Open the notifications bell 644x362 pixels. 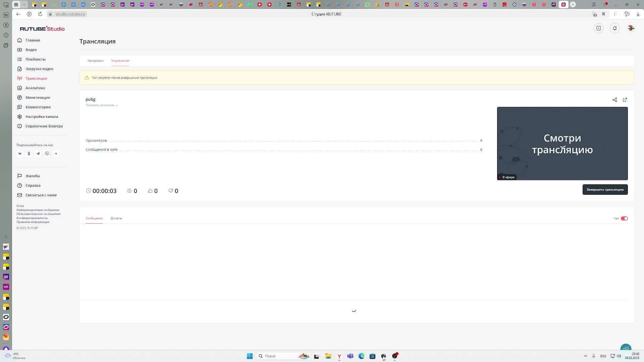coord(614,28)
